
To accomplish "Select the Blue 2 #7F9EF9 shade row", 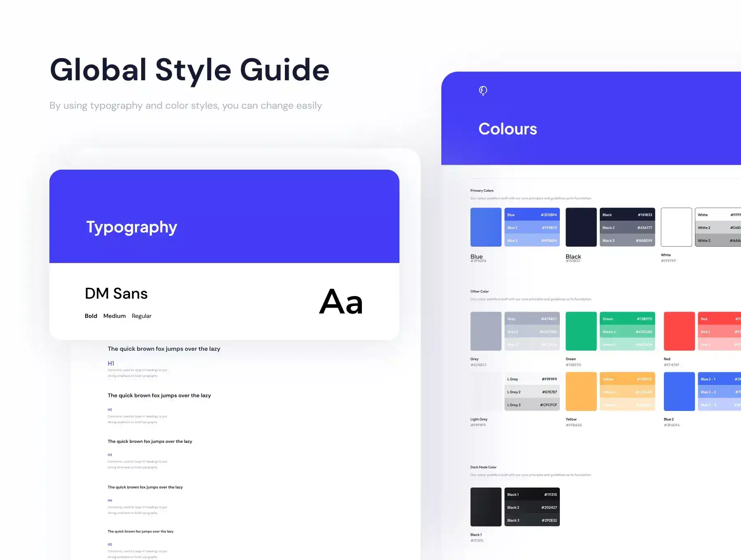I will tap(532, 228).
